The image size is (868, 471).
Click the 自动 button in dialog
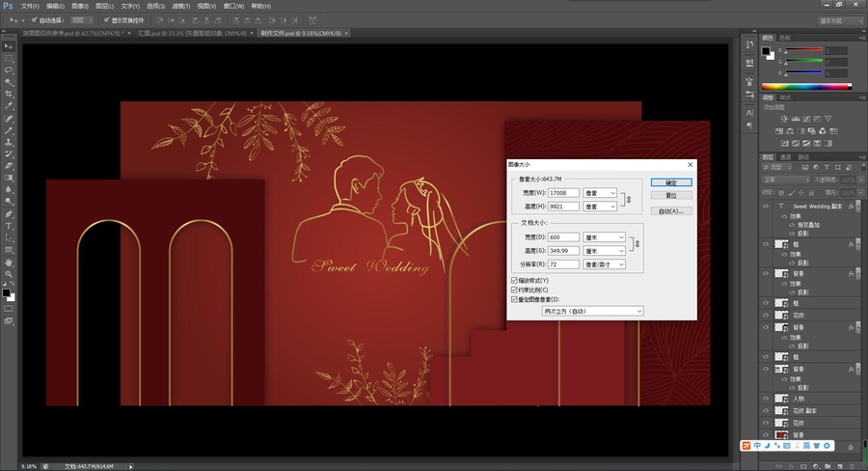click(x=671, y=211)
